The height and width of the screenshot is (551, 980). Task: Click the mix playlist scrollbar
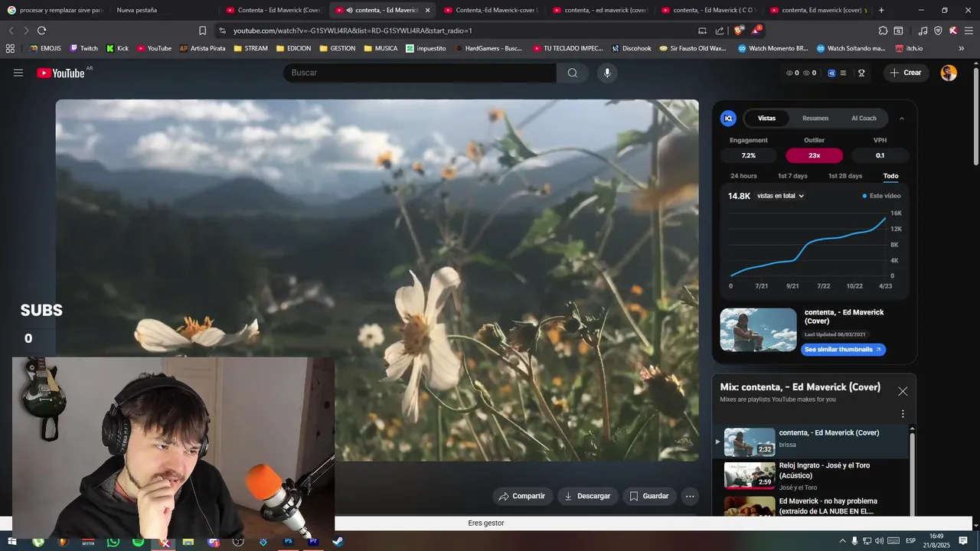coord(912,471)
